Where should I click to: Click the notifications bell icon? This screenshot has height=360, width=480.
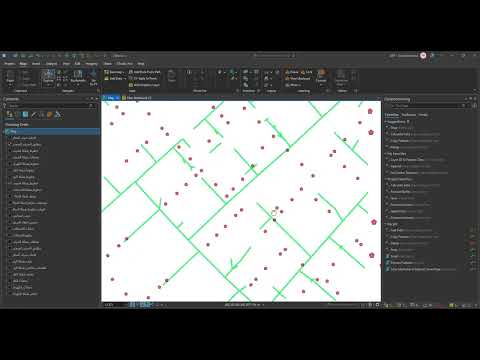pyautogui.click(x=433, y=56)
